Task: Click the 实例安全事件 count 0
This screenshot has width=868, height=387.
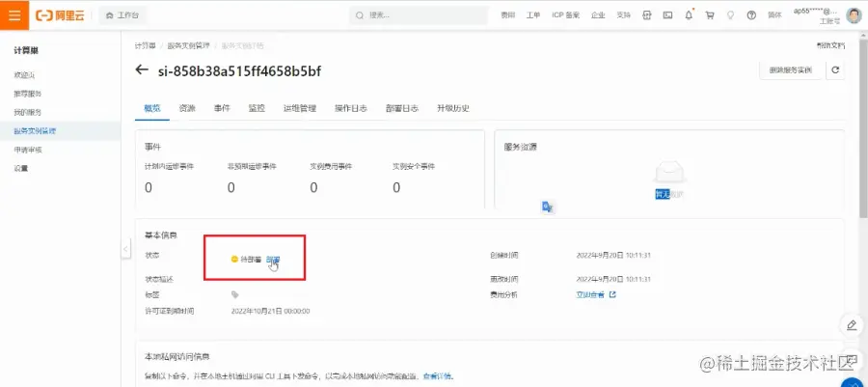Action: click(x=396, y=187)
